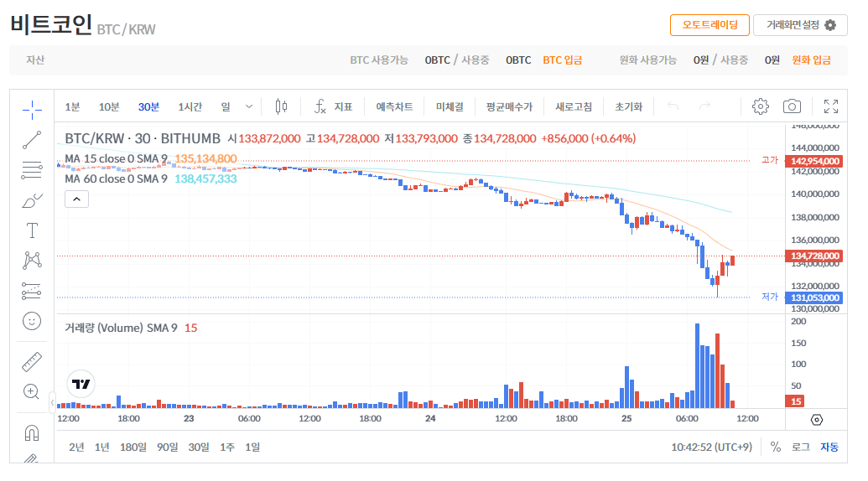Open the XABCD pattern tool

pyautogui.click(x=32, y=261)
